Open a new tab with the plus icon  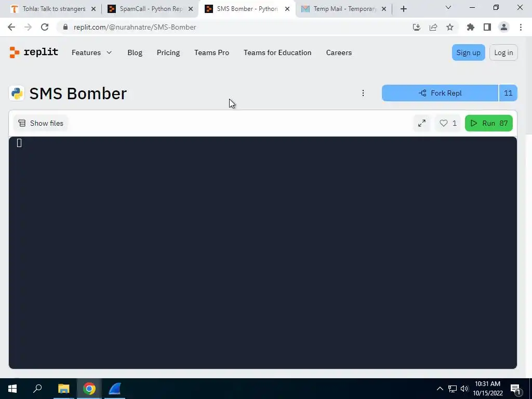click(x=403, y=9)
